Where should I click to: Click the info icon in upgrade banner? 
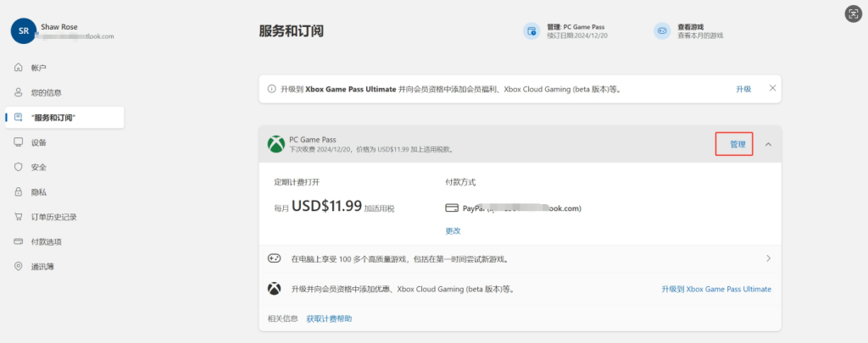tap(272, 89)
